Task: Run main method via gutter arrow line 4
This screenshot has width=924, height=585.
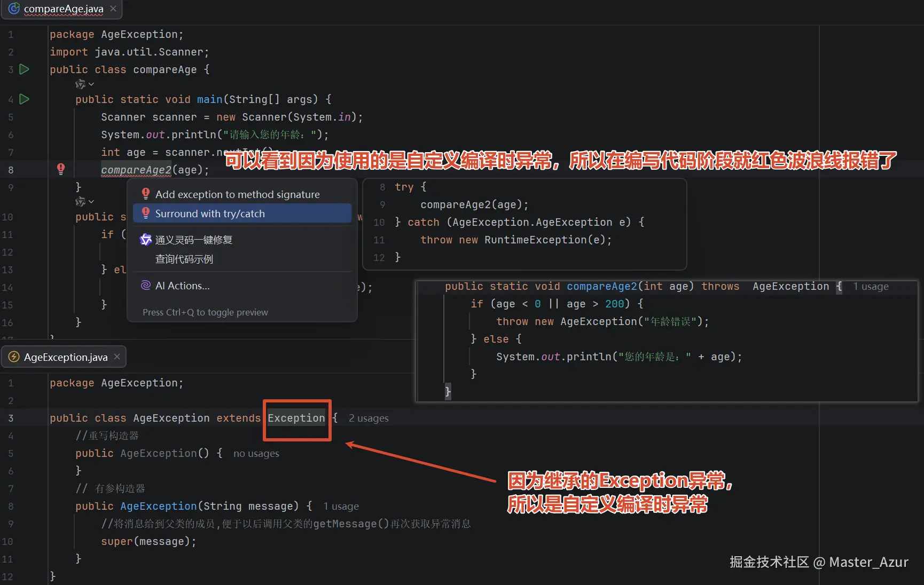Action: coord(24,99)
